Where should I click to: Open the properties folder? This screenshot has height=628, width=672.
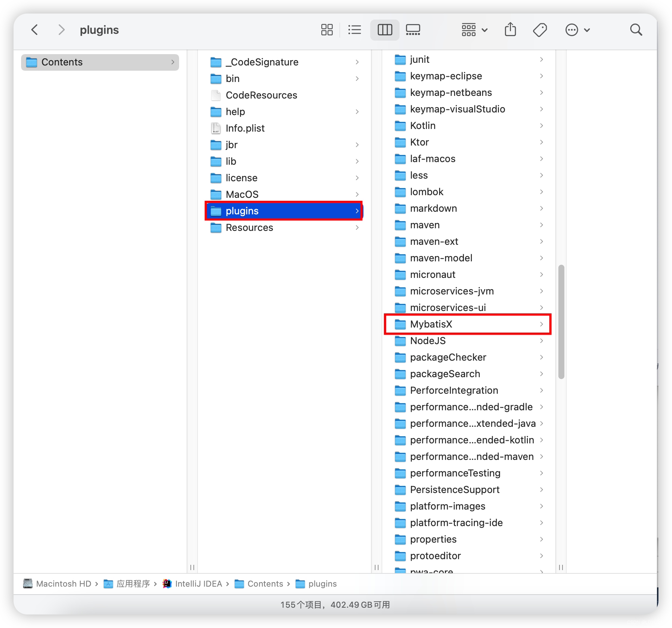click(x=469, y=539)
